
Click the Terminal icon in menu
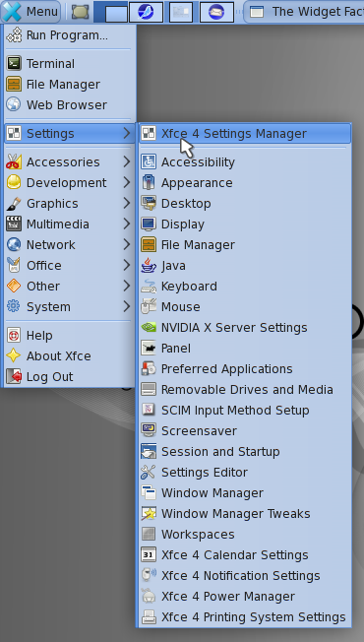coord(14,63)
